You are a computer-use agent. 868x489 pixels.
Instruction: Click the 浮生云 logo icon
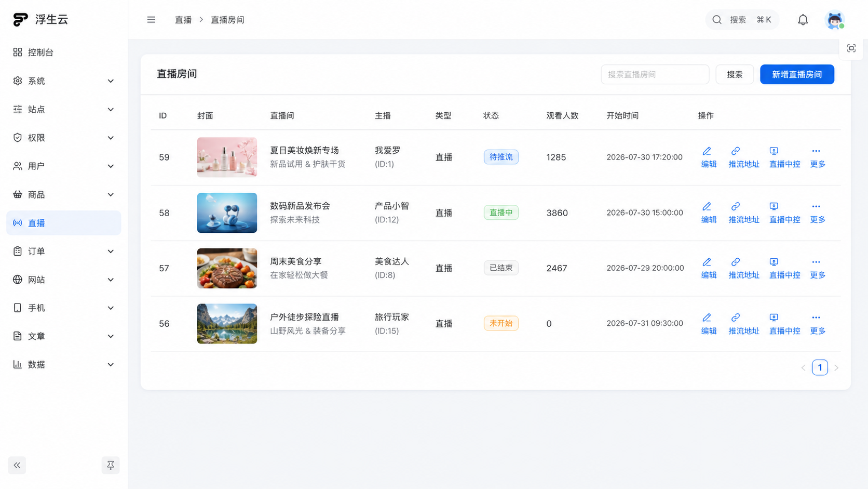(20, 20)
